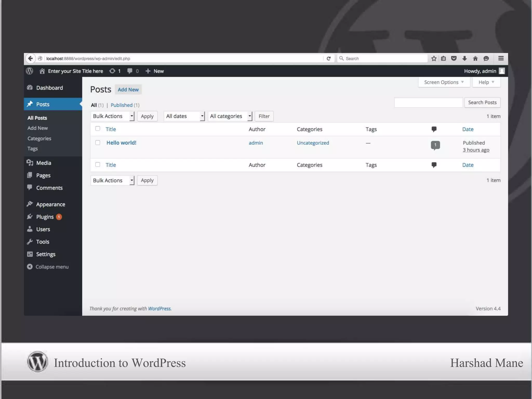Click the Uncategorized category link
Viewport: 532px width, 399px height.
point(313,143)
